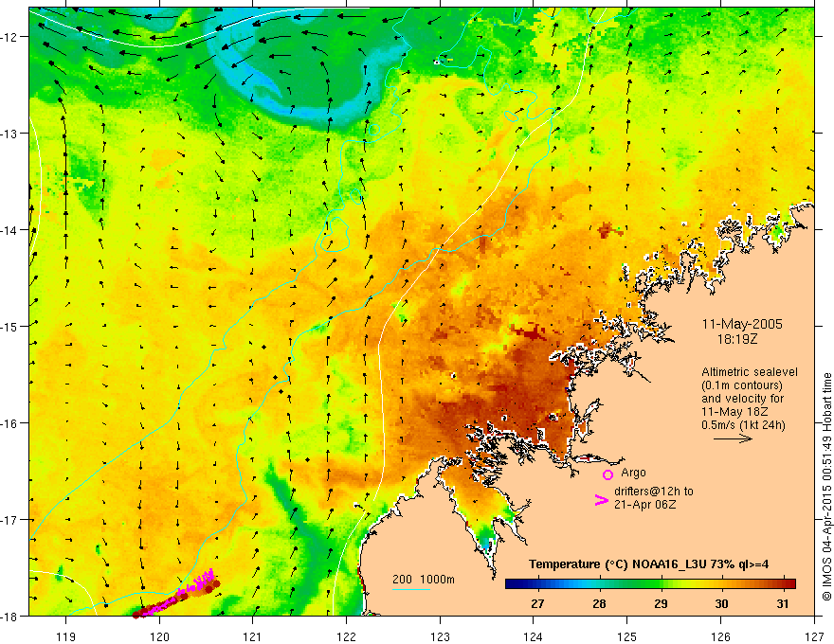Image resolution: width=834 pixels, height=644 pixels.
Task: Click the magenta Argo circle symbol
Action: pyautogui.click(x=607, y=474)
